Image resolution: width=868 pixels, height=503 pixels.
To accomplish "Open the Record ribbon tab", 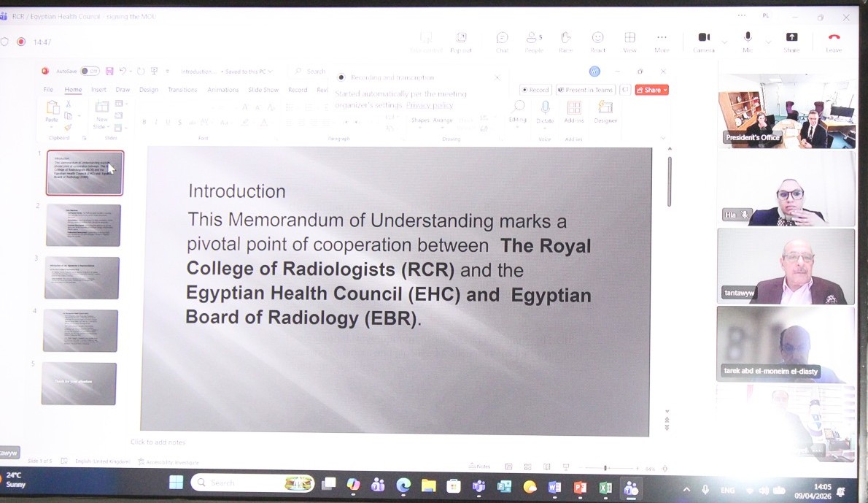I will [x=298, y=90].
